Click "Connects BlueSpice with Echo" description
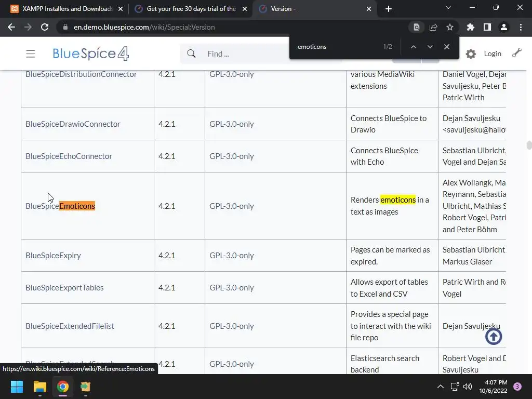 tap(384, 156)
